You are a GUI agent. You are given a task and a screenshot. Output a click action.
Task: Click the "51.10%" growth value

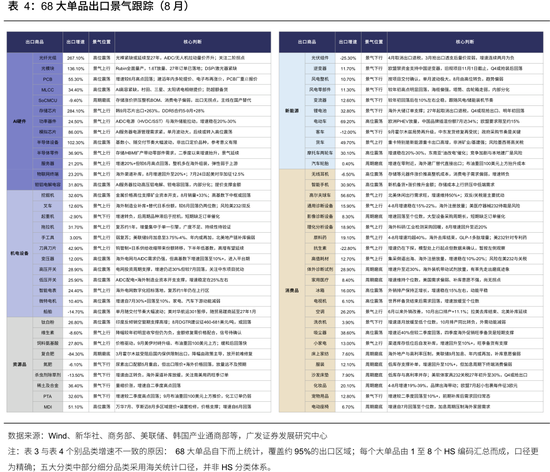[76, 407]
